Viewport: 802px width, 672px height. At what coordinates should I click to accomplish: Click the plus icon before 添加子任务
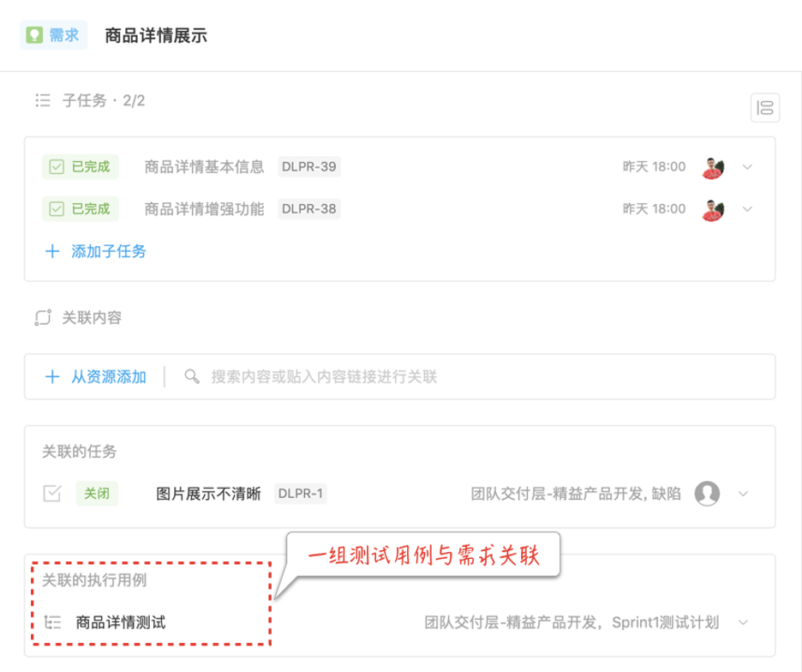(x=52, y=251)
